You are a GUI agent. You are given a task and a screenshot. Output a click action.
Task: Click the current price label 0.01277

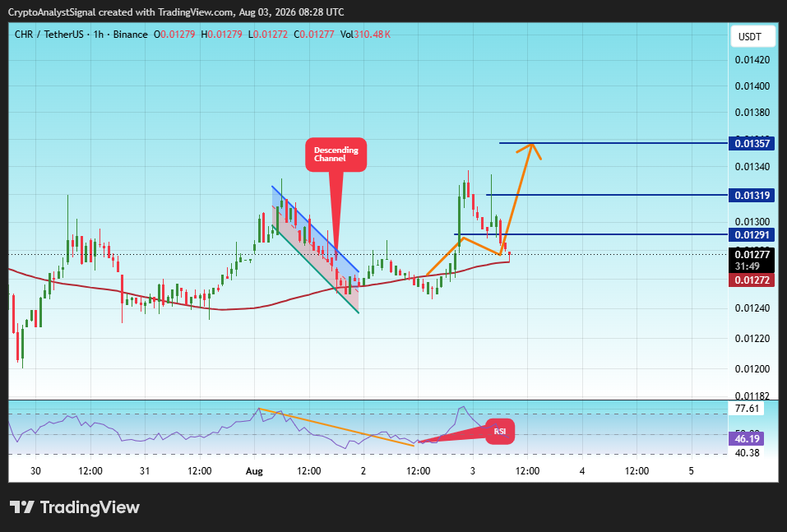click(x=752, y=254)
